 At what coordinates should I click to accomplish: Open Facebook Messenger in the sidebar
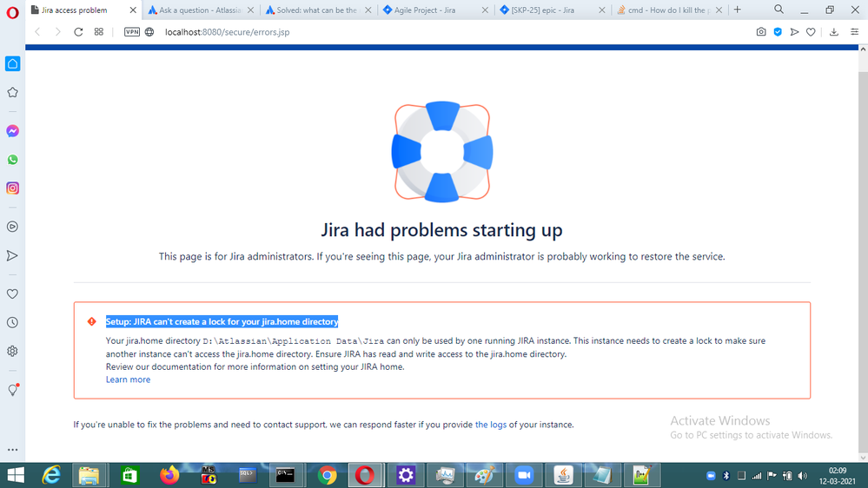pyautogui.click(x=12, y=131)
